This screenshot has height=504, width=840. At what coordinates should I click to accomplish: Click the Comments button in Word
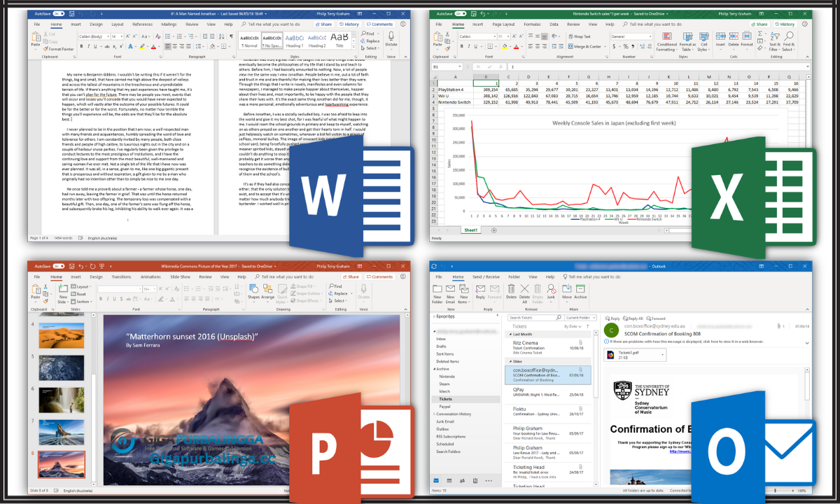coord(379,24)
